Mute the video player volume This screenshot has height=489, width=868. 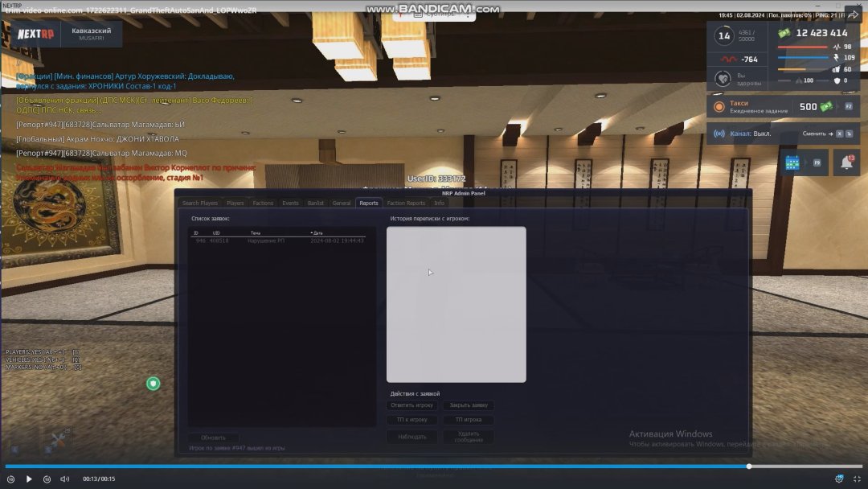pos(65,479)
